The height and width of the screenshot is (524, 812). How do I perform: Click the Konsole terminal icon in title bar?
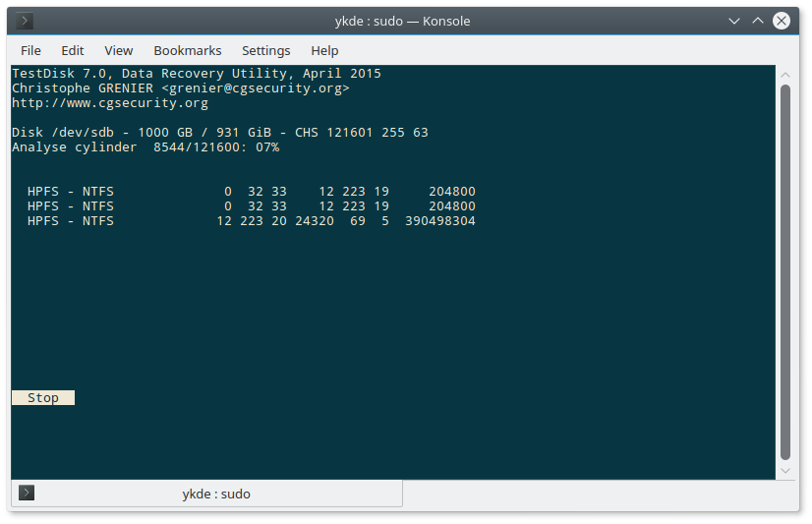(25, 22)
